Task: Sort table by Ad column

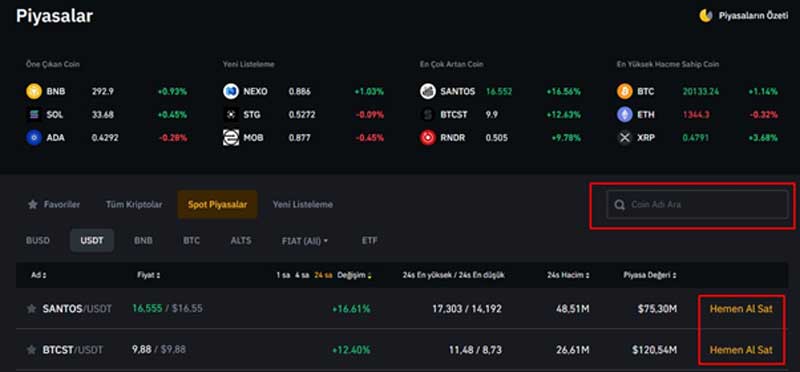Action: coord(38,275)
